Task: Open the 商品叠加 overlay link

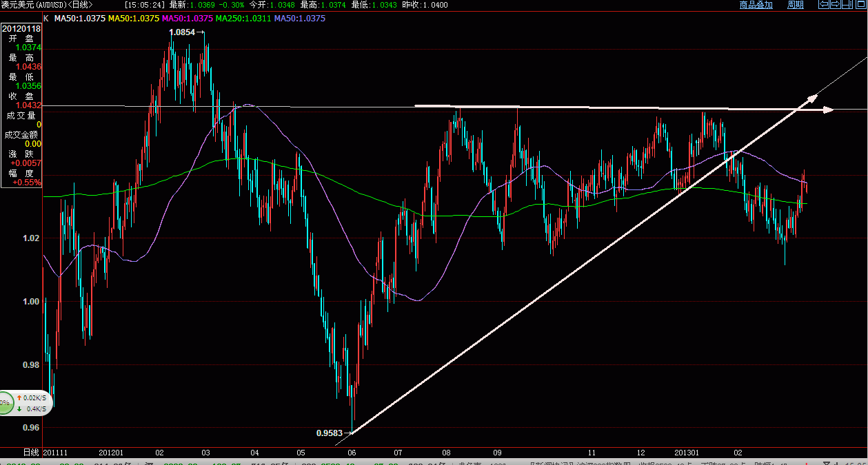Action: [756, 4]
